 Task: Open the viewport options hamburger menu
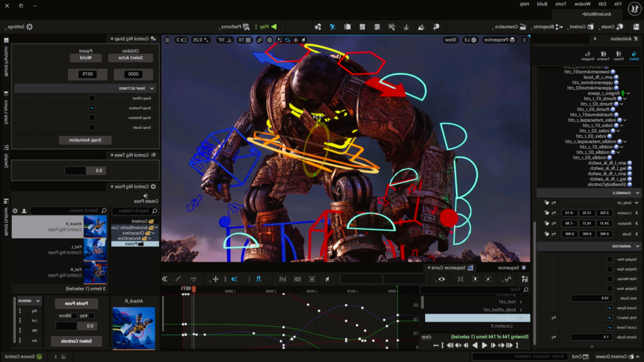click(x=524, y=40)
